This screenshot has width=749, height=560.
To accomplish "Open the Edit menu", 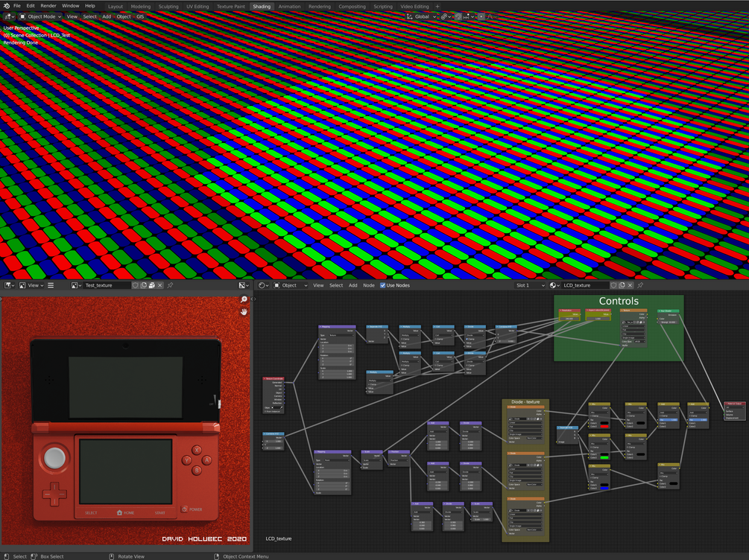I will (31, 6).
